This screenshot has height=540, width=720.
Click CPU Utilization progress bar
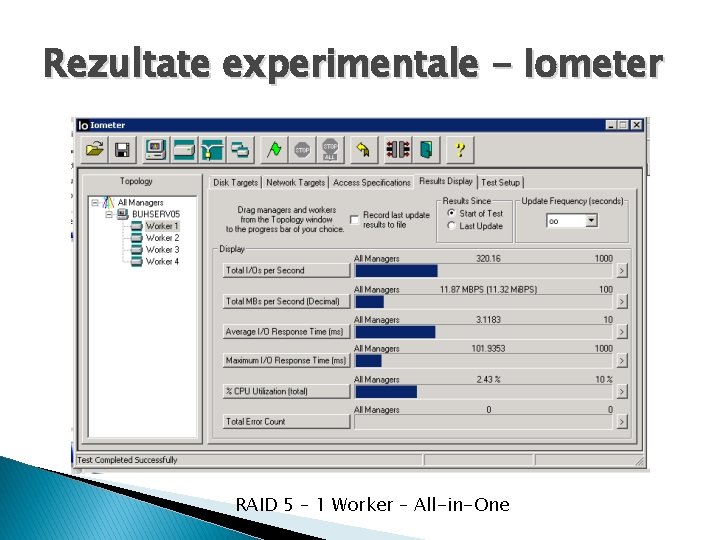click(484, 392)
